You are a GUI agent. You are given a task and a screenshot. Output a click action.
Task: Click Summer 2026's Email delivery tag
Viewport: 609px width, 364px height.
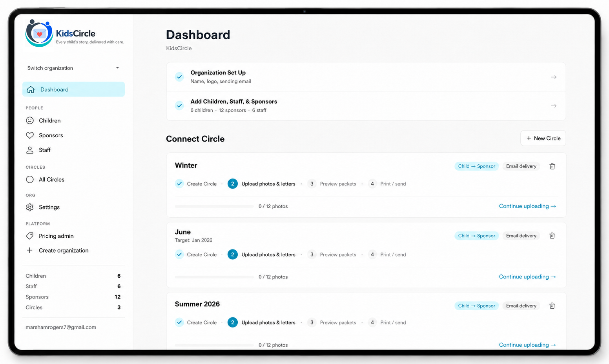click(521, 306)
